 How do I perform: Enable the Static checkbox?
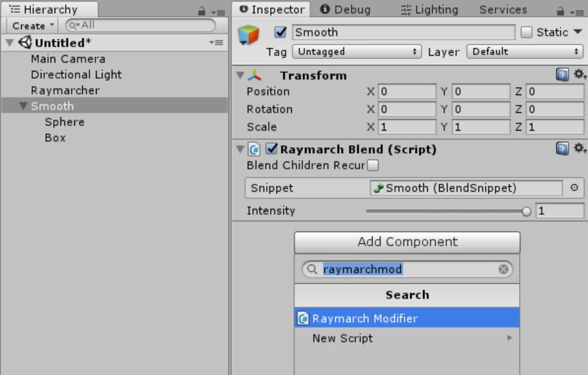526,32
